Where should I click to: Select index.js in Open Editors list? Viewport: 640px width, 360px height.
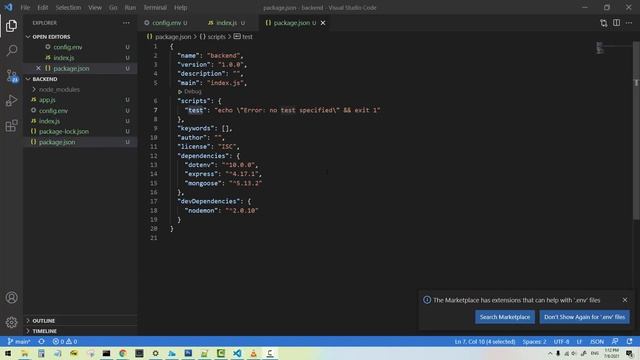pos(80,58)
